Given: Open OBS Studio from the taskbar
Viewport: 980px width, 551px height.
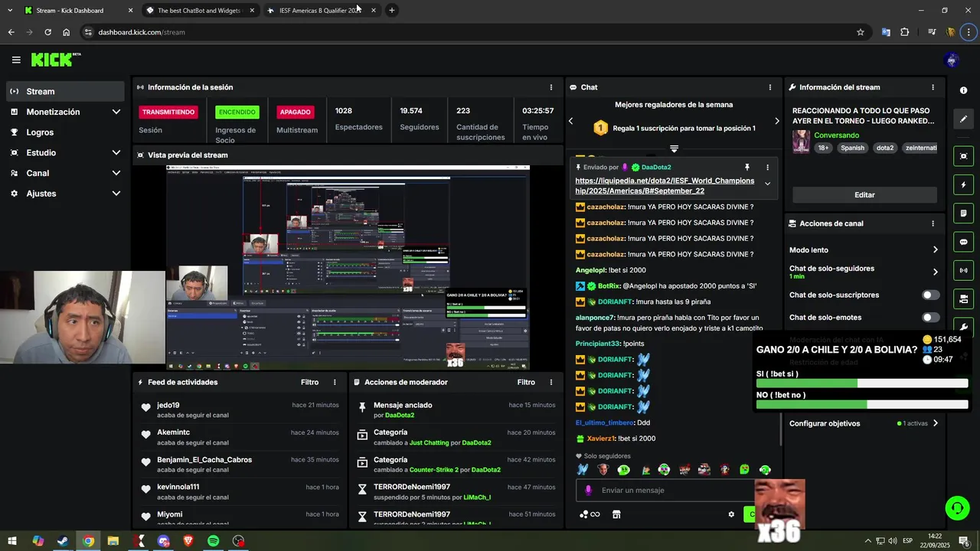Looking at the screenshot, I should tap(239, 541).
